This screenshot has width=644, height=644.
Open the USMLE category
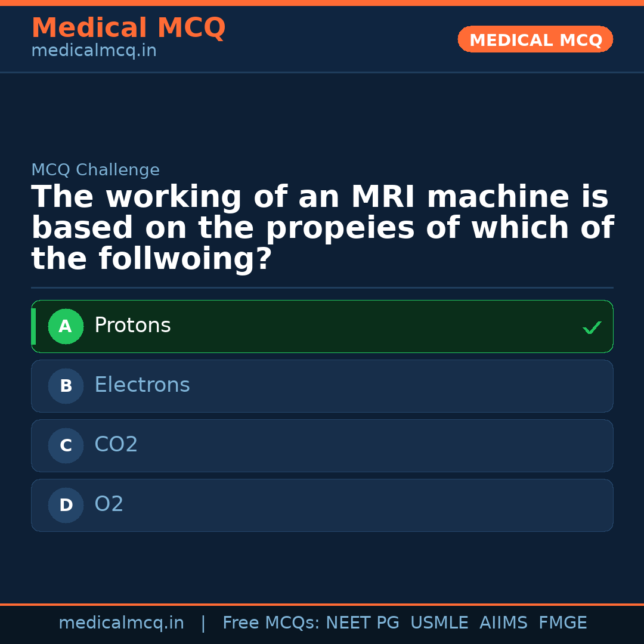(439, 622)
